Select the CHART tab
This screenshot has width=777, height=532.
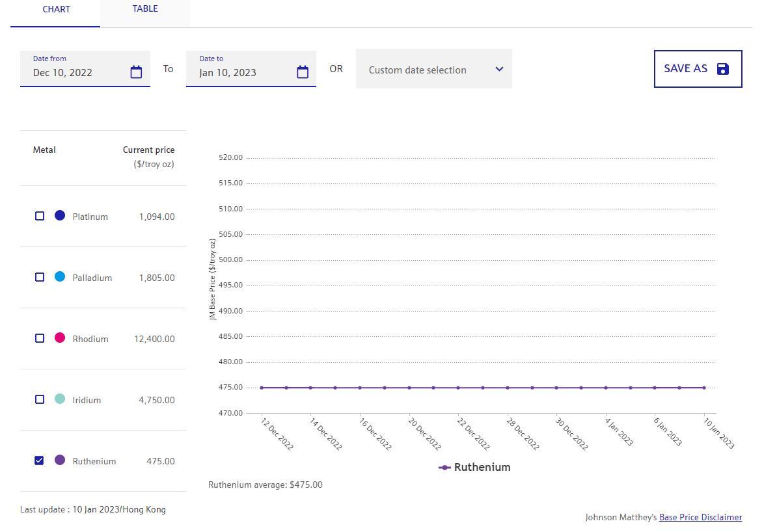(x=56, y=10)
